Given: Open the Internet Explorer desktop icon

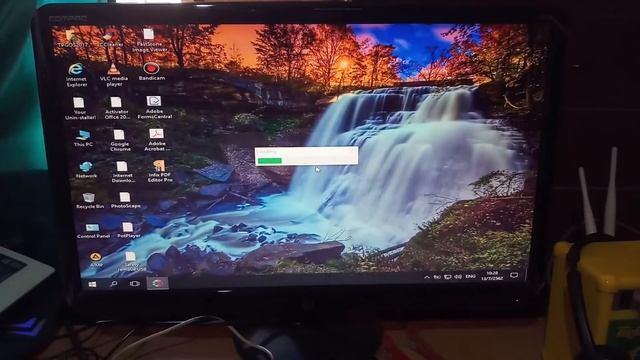Looking at the screenshot, I should click(x=77, y=75).
